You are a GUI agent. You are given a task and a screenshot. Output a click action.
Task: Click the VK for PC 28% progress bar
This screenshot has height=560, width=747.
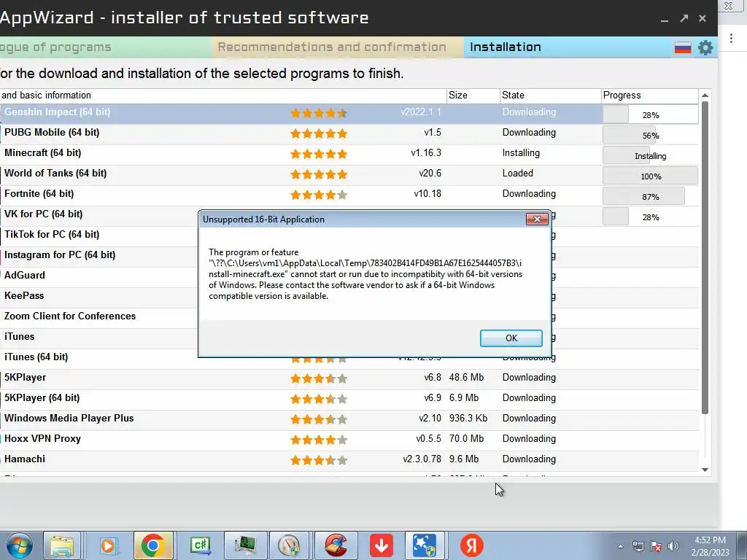click(x=650, y=217)
